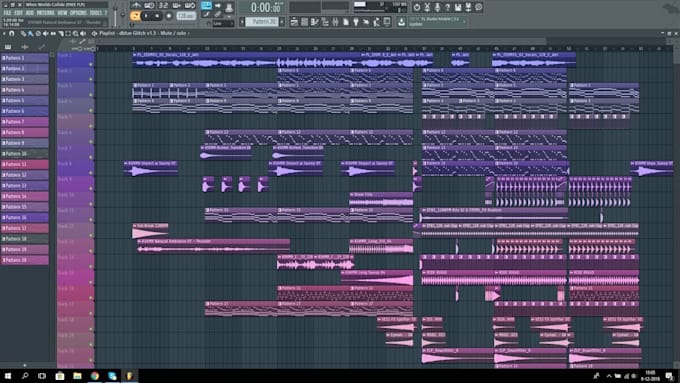Open the playlist window icon

(294, 22)
